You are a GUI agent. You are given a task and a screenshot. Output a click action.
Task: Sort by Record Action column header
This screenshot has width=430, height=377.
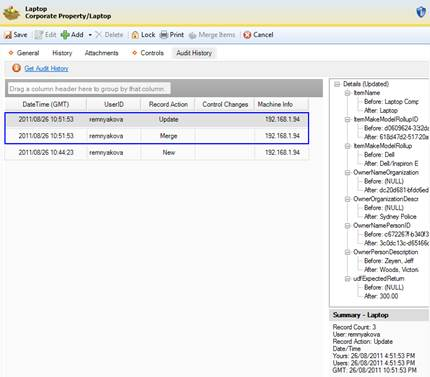tap(168, 104)
